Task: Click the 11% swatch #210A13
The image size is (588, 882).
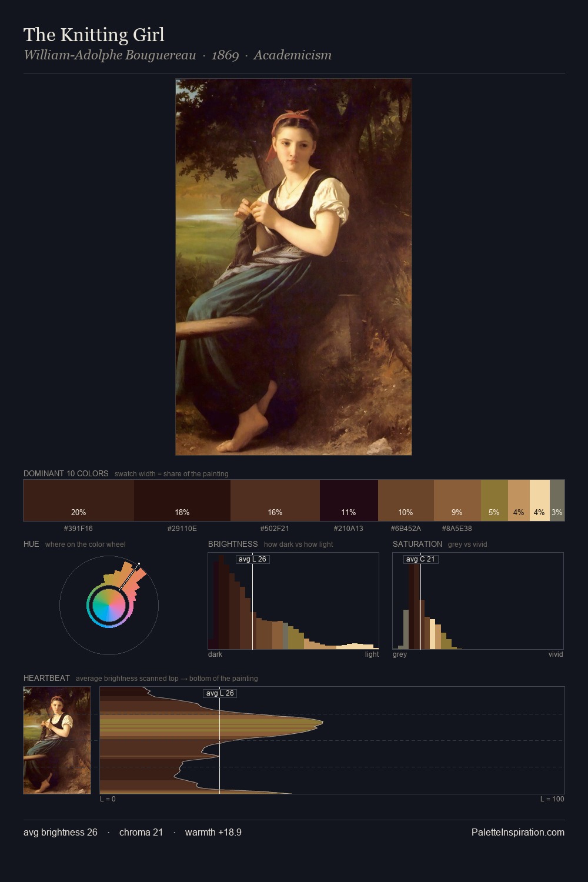Action: point(349,500)
